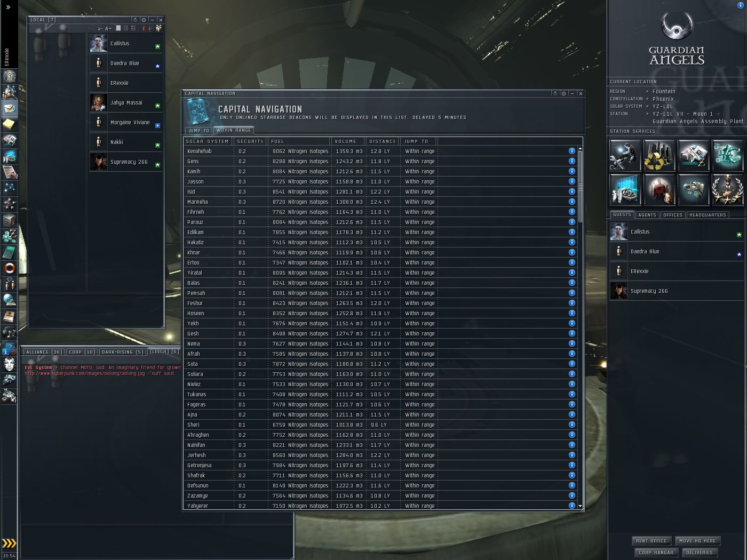This screenshot has height=560, width=747.
Task: Select Daedra Blue in station Guests list
Action: 677,251
